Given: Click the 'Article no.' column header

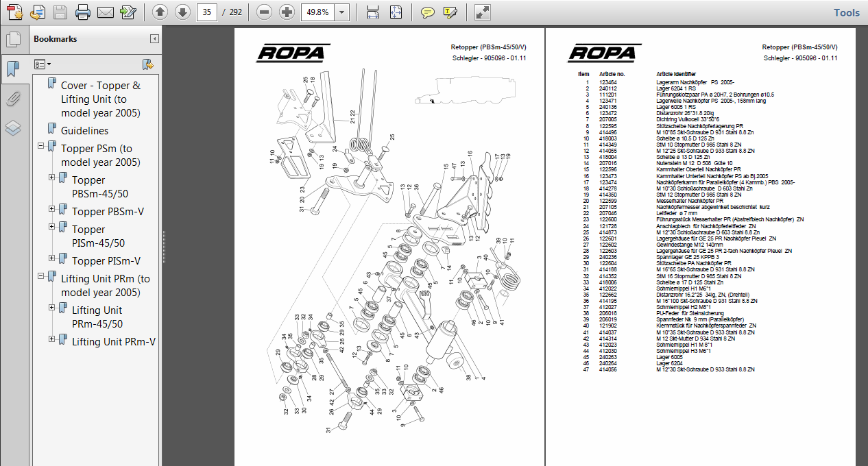Looking at the screenshot, I should (612, 74).
